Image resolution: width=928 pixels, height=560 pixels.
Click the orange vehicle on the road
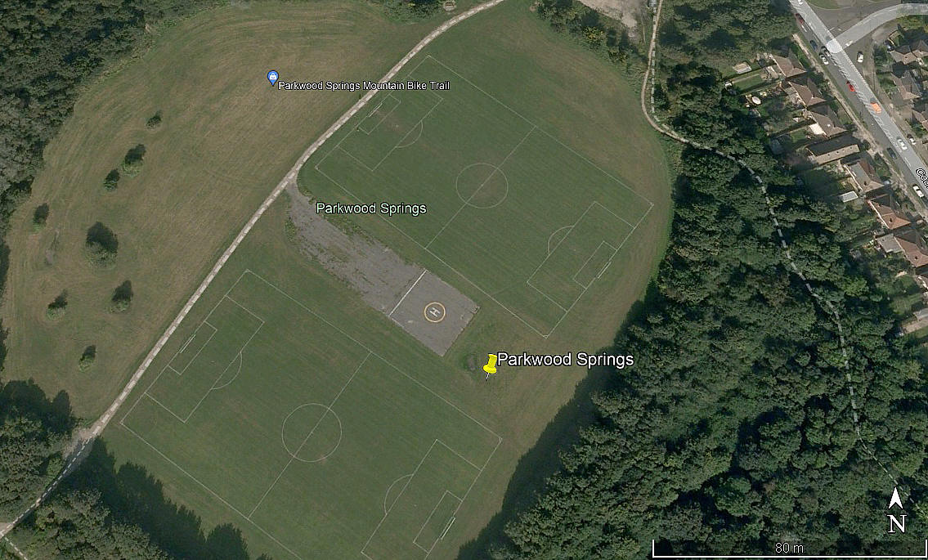coord(876,107)
